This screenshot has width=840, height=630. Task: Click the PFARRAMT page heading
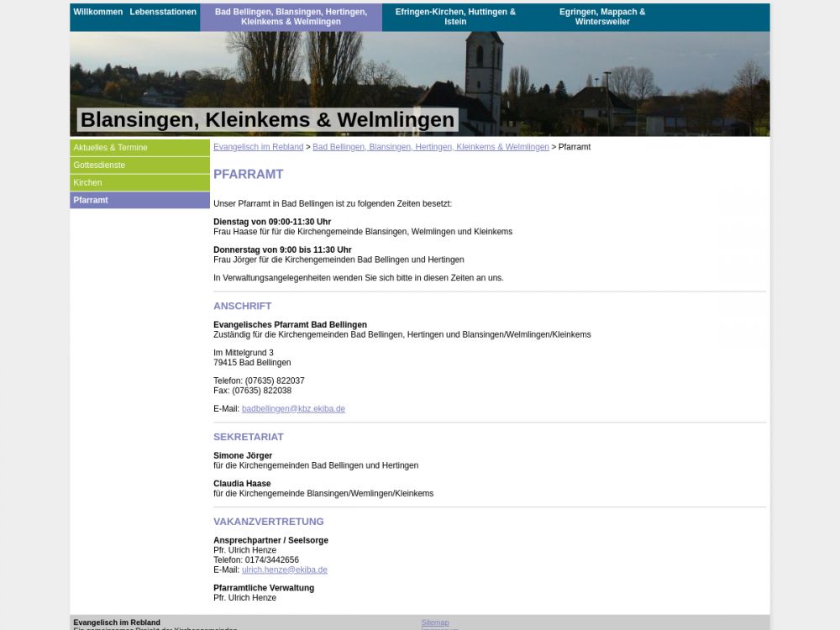pos(248,174)
